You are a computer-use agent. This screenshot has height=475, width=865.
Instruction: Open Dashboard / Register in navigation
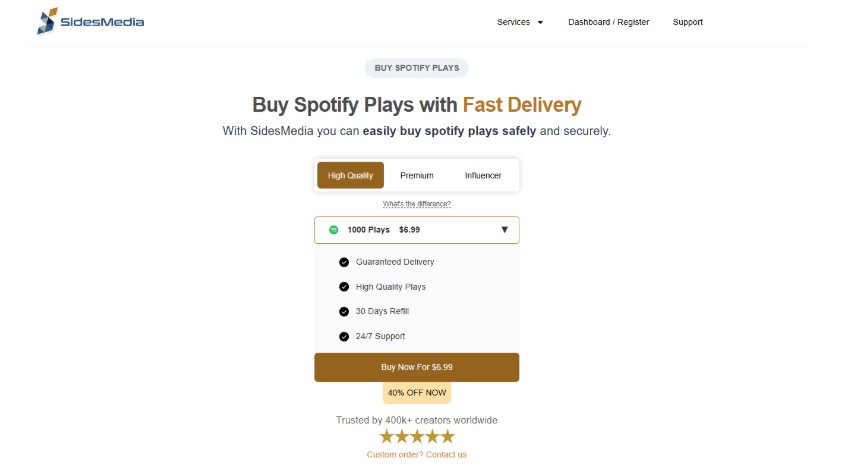[x=608, y=22]
